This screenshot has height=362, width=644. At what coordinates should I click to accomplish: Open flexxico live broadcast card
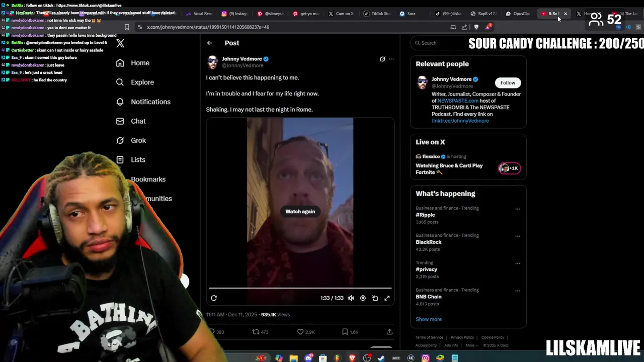pos(468,164)
